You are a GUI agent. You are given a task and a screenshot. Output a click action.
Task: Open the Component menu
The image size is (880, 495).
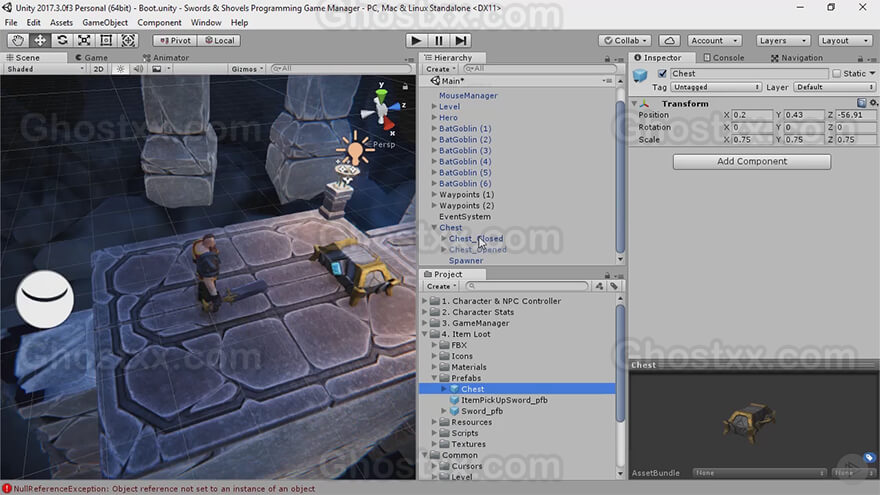(x=159, y=22)
